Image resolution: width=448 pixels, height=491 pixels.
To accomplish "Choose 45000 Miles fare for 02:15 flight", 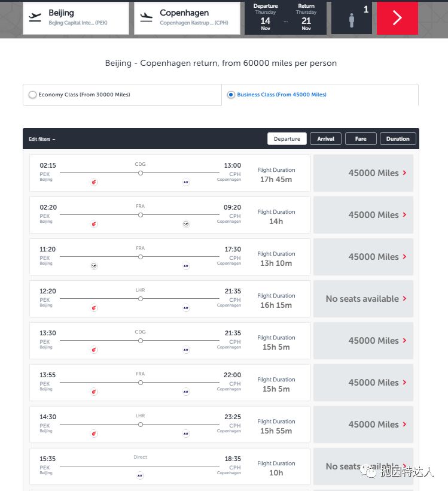I will coord(363,173).
